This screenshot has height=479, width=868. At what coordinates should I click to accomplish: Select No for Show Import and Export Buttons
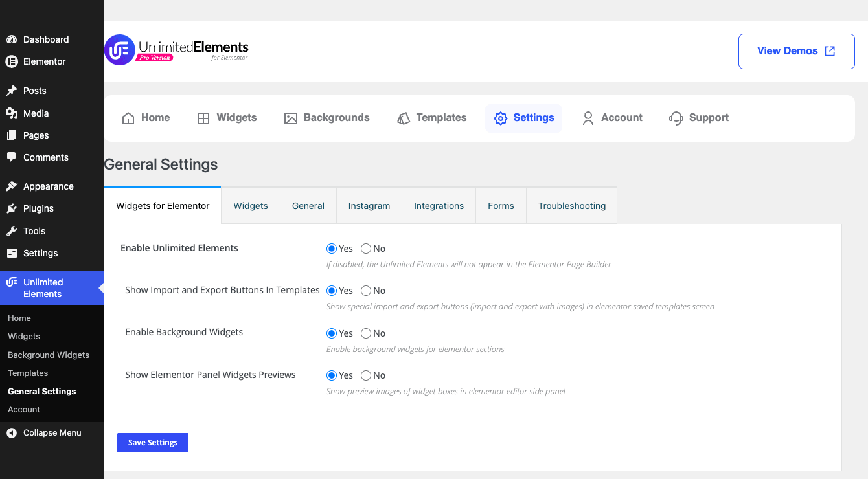(x=366, y=291)
